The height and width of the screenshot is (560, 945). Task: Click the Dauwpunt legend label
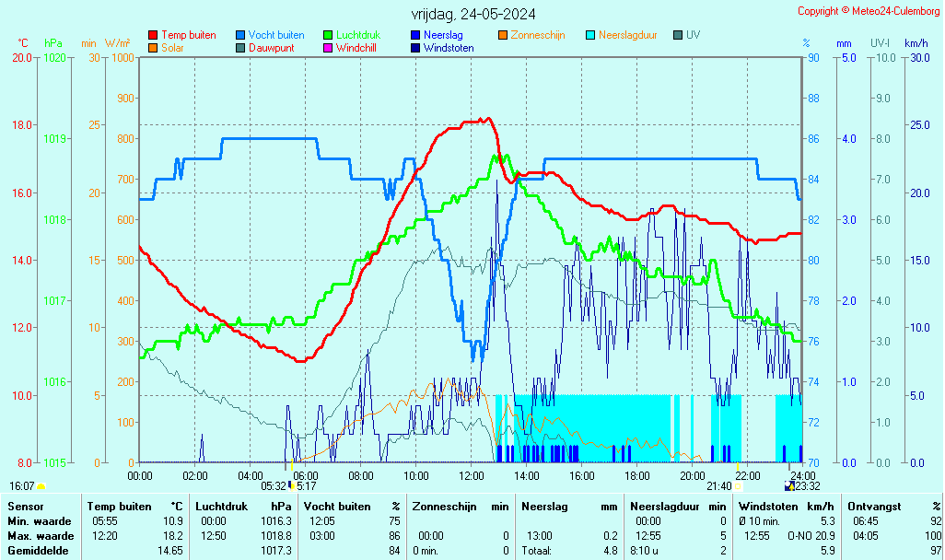point(271,48)
